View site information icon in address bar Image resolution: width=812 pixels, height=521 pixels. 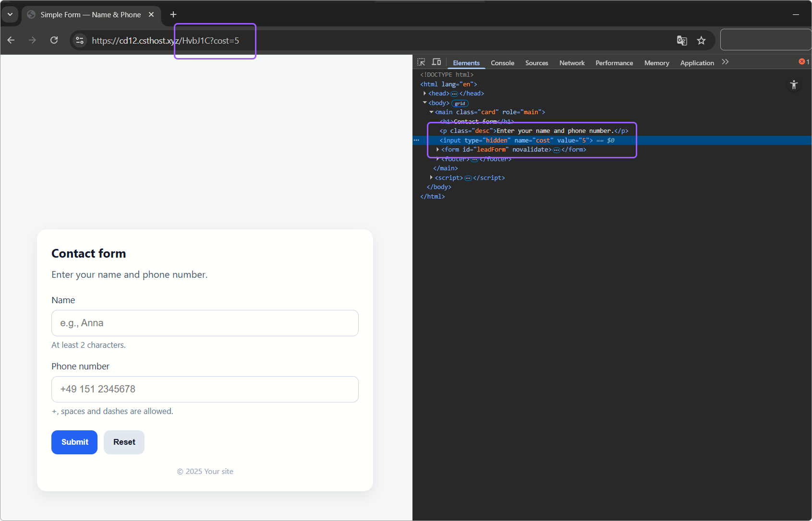coord(80,40)
